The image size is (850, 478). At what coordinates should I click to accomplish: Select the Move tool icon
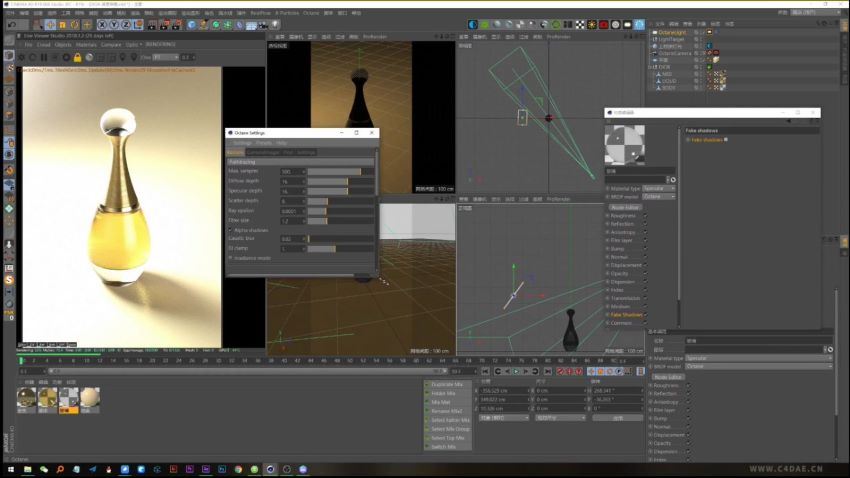[50, 24]
